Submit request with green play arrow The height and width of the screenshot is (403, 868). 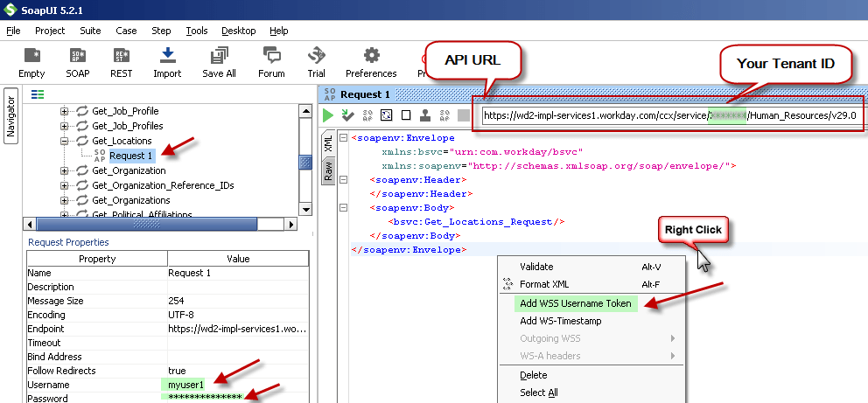tap(328, 115)
